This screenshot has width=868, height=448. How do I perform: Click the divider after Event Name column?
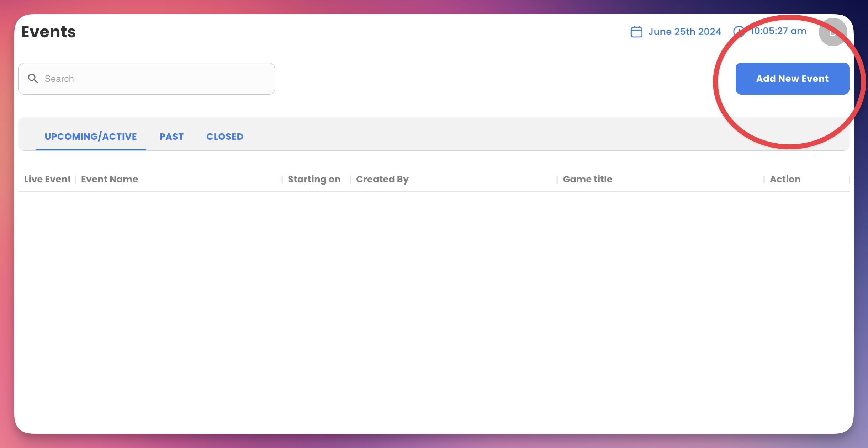(282, 180)
